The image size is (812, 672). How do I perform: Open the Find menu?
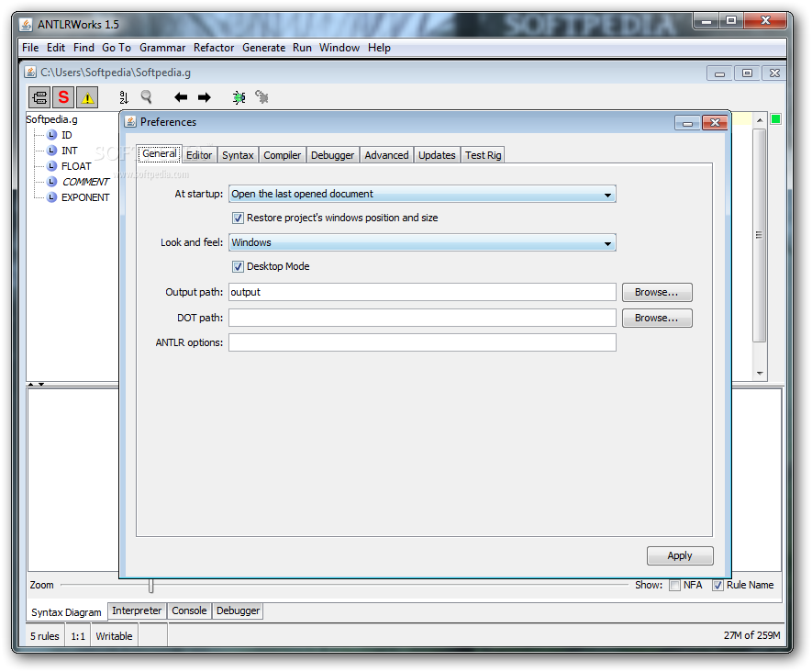(83, 48)
